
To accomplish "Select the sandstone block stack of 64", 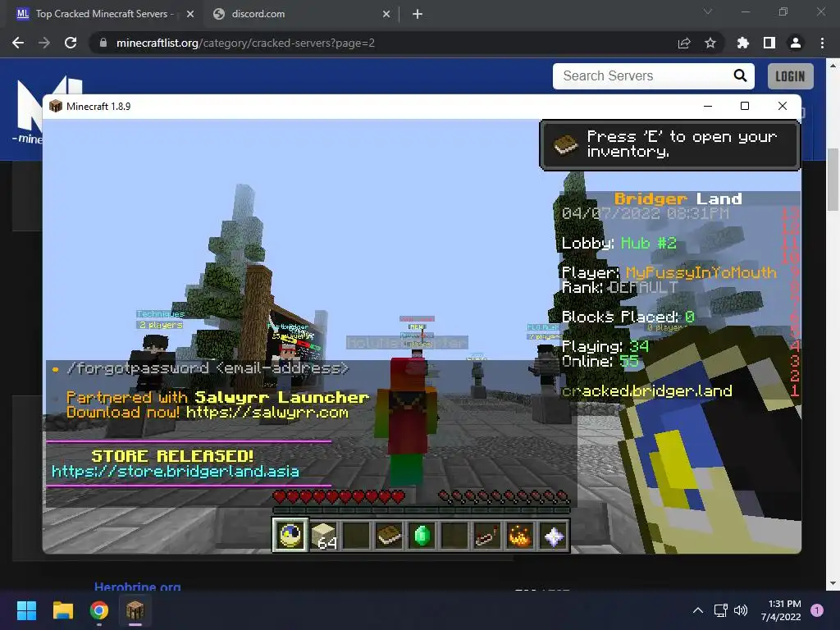I will [x=324, y=536].
